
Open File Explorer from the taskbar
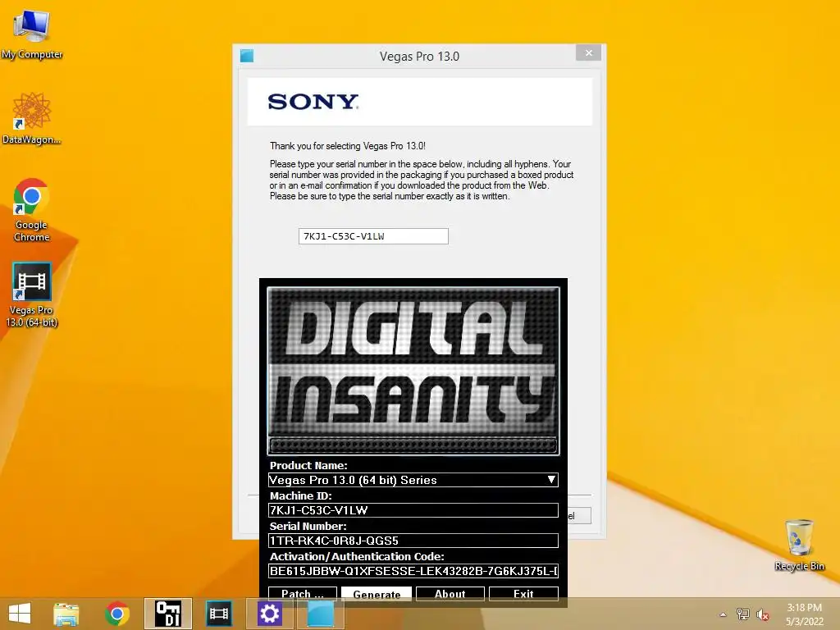(x=66, y=614)
